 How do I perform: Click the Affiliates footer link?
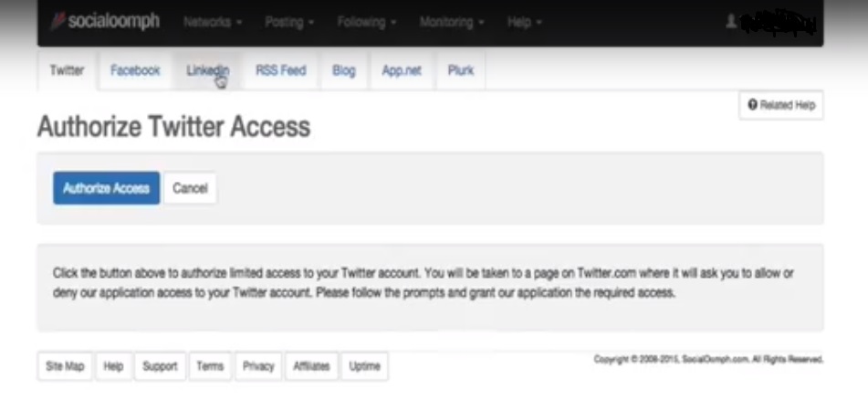[311, 366]
